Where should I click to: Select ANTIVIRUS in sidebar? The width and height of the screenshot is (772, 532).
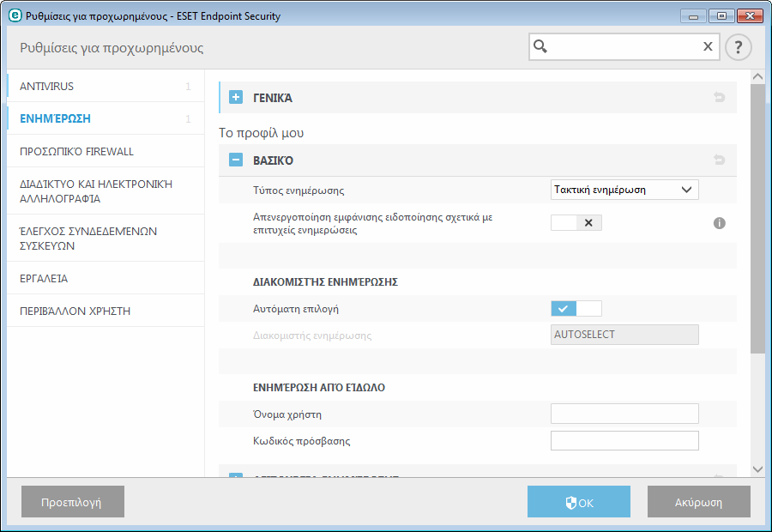click(106, 86)
